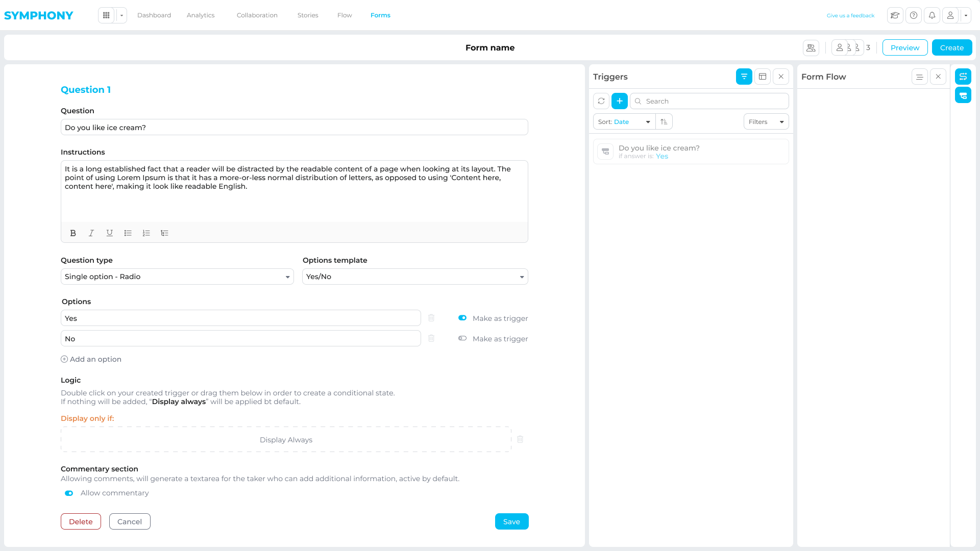Screen dimensions: 980x551
Task: Turn off Allow commentary toggle
Action: tap(69, 493)
